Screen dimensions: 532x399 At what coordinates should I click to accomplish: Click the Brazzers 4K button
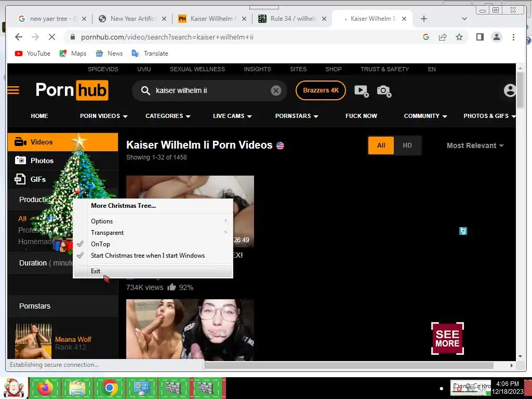(x=321, y=90)
